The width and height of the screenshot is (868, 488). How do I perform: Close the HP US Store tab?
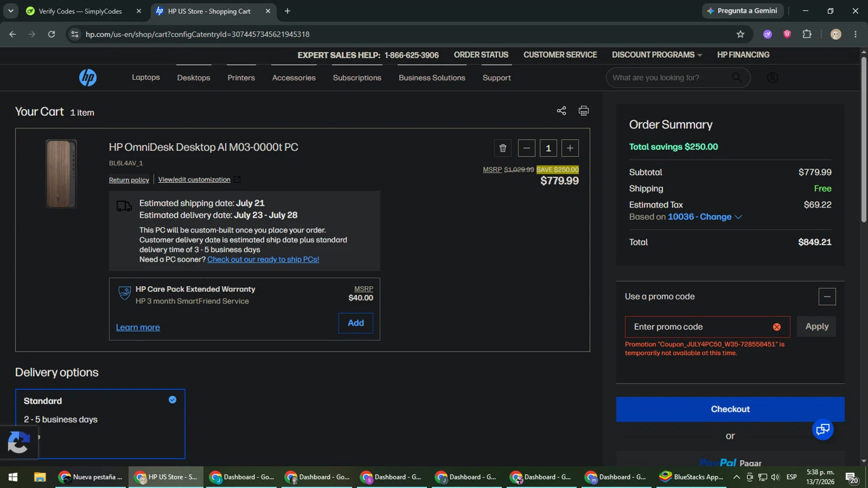tap(268, 11)
